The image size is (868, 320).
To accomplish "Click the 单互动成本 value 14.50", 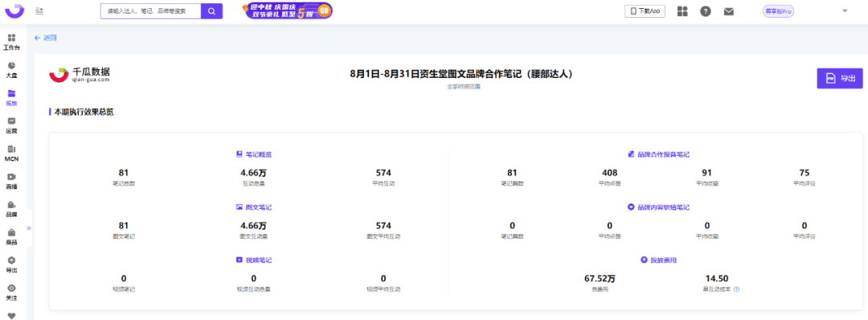I will (x=716, y=278).
